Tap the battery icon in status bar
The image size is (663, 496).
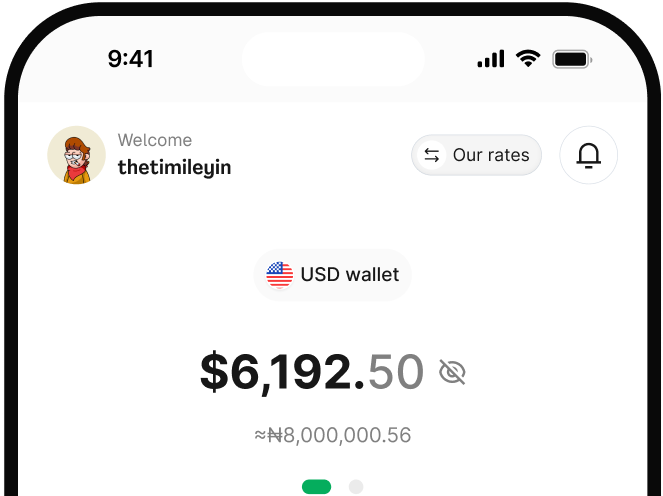tap(572, 59)
